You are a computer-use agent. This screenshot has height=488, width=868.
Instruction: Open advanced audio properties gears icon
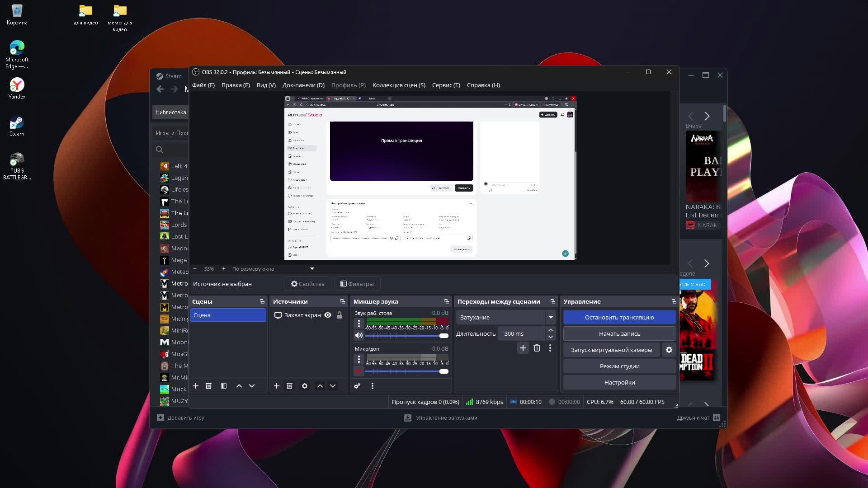coord(357,386)
